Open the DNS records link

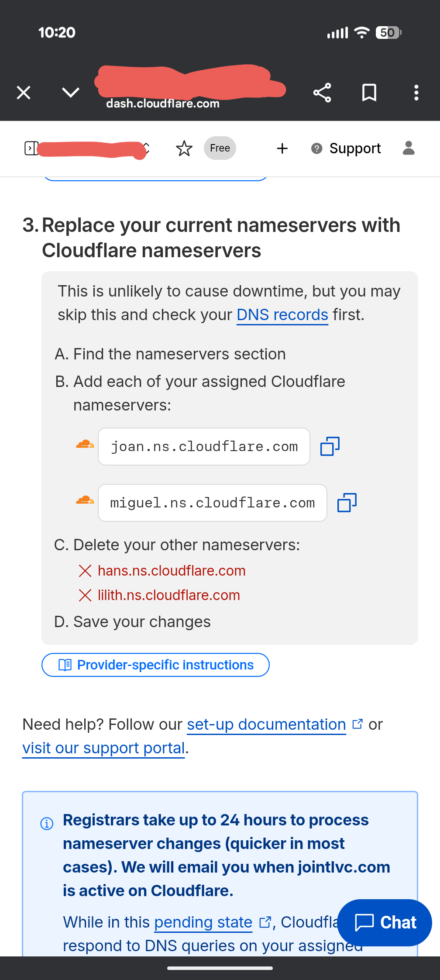(282, 314)
